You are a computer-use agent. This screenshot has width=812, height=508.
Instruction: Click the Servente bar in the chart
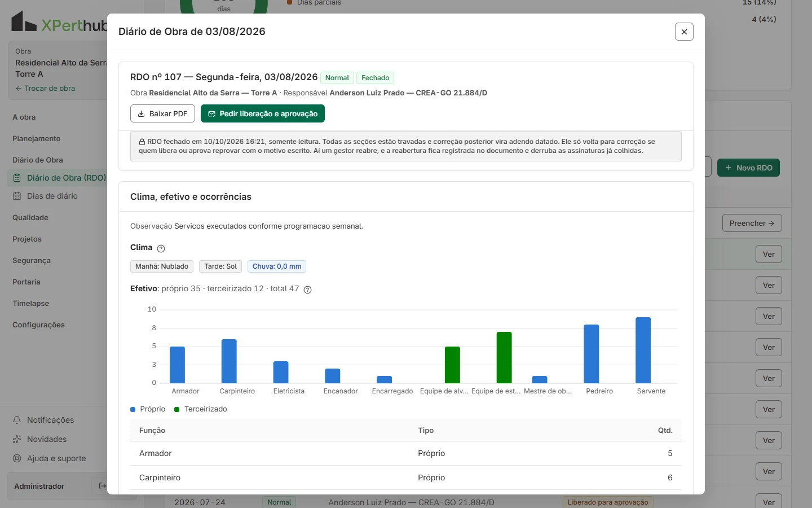click(x=643, y=350)
